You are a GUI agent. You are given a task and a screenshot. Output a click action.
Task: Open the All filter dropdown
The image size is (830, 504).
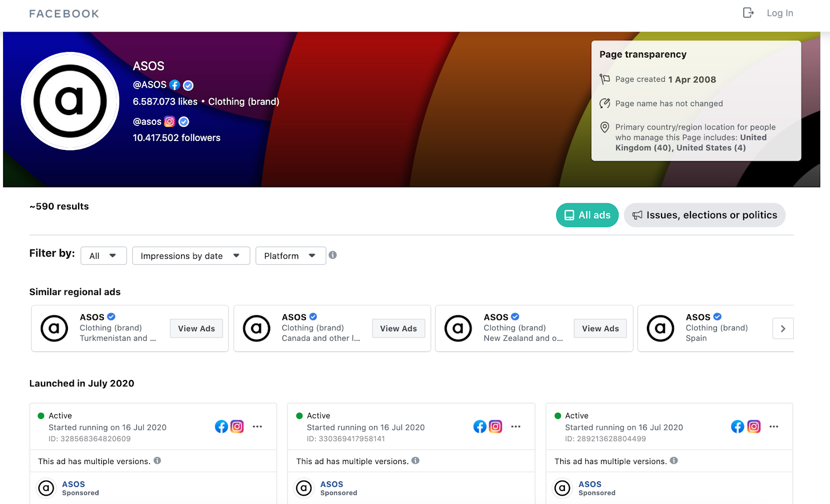104,256
